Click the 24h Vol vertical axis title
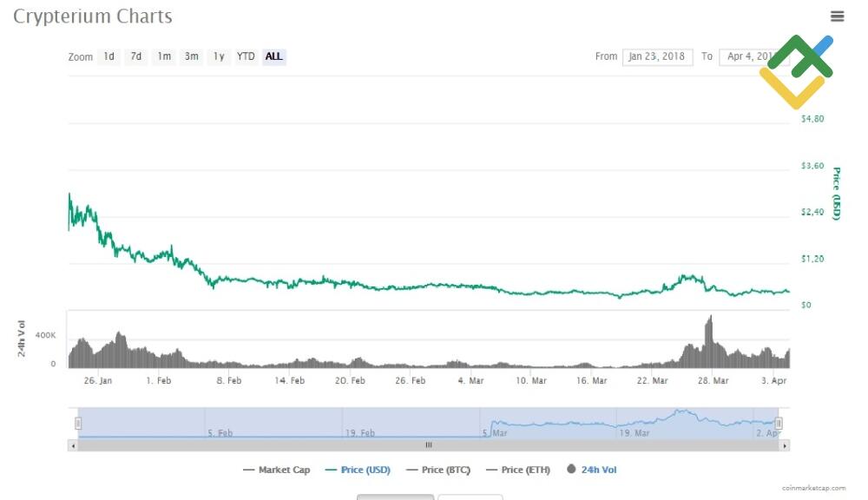 click(21, 339)
